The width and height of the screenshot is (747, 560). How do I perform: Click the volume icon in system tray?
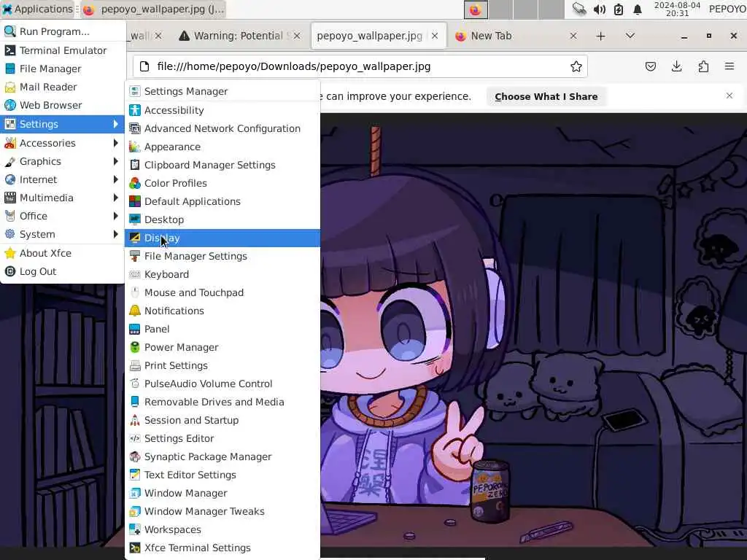point(600,9)
